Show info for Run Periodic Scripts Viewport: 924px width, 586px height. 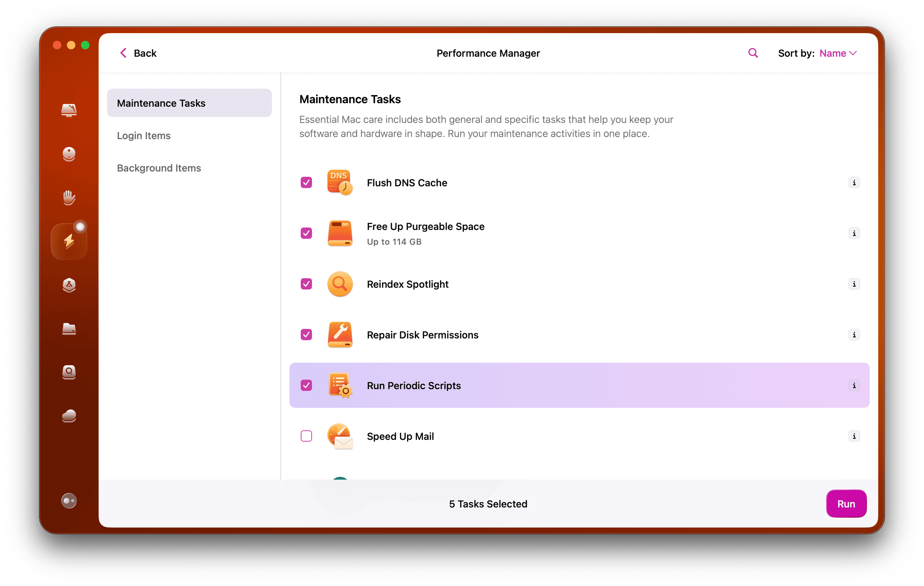coord(854,386)
